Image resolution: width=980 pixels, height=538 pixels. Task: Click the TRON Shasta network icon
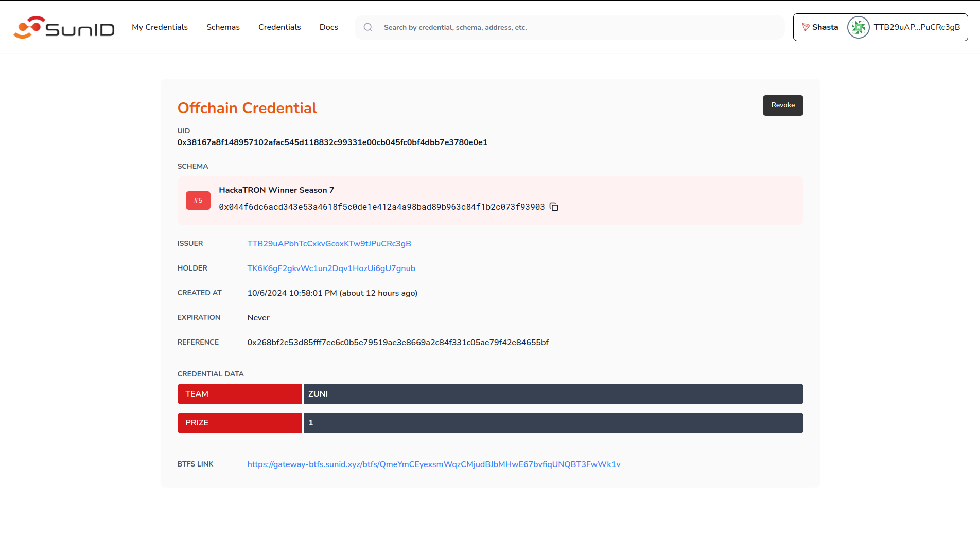click(x=806, y=27)
